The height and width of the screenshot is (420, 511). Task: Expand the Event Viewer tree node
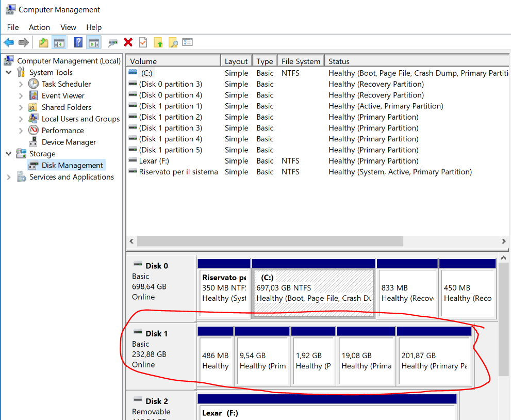point(21,96)
